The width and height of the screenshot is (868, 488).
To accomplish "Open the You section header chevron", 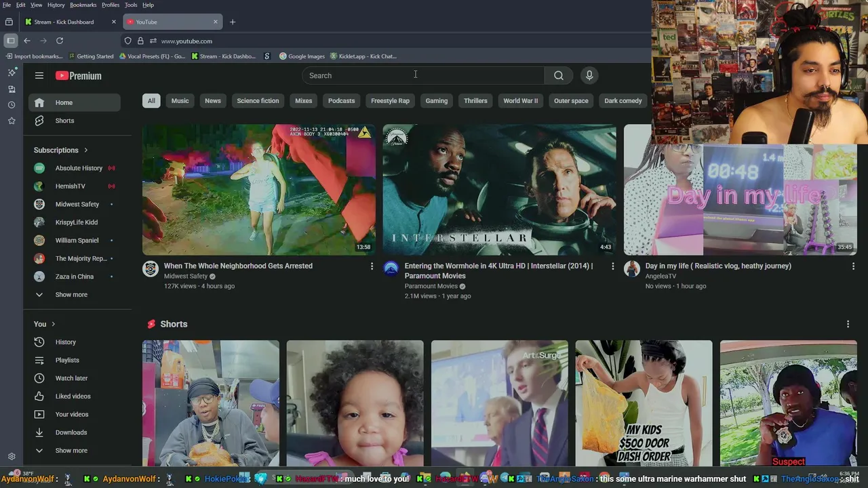I will pyautogui.click(x=54, y=324).
